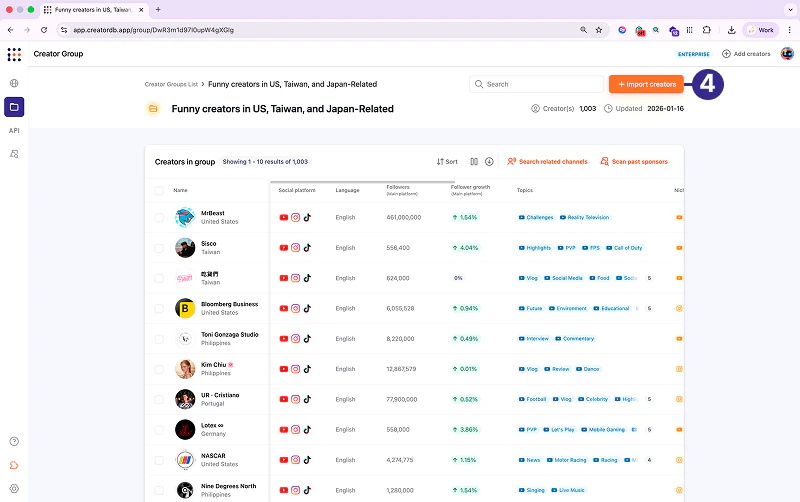This screenshot has width=800, height=502.
Task: Open Sisco's YouTube icon
Action: pyautogui.click(x=284, y=248)
